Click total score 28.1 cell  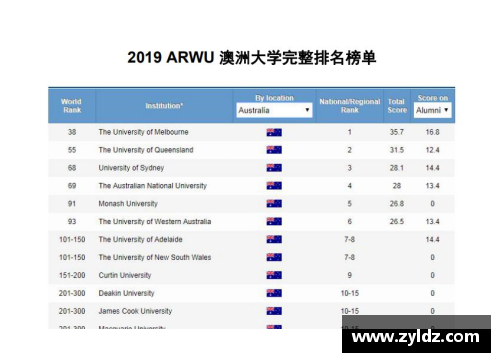[397, 168]
